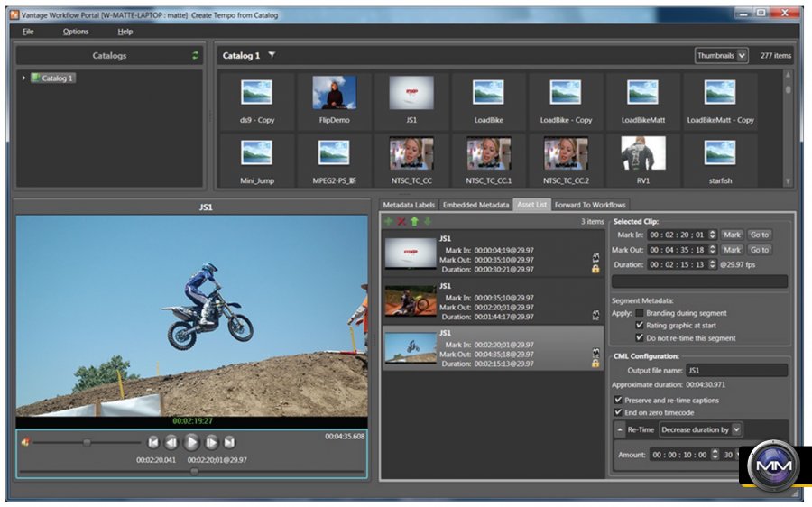Select the Asset List tab
Image resolution: width=812 pixels, height=507 pixels.
pyautogui.click(x=531, y=205)
